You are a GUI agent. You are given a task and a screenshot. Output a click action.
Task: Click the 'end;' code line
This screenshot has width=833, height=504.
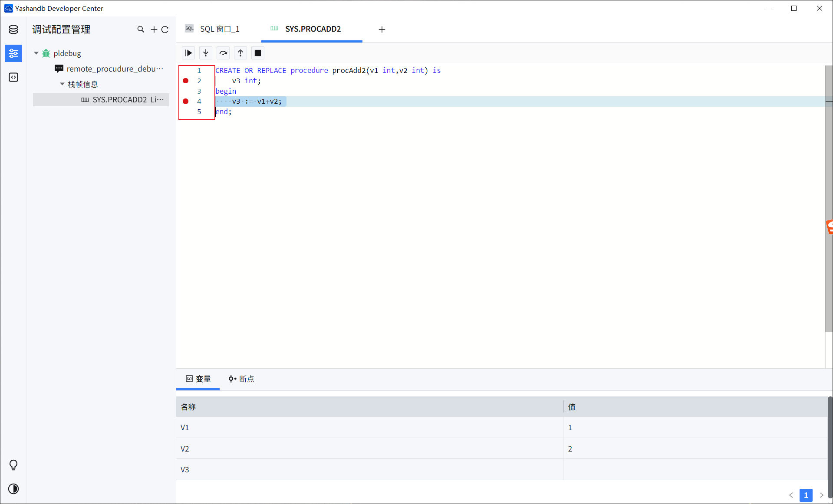224,111
